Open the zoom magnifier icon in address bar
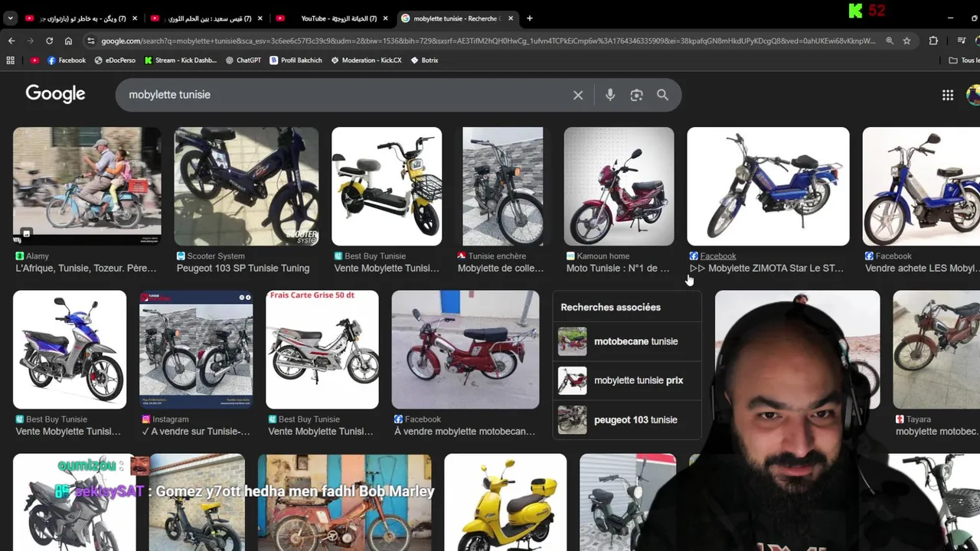980x551 pixels. [890, 41]
